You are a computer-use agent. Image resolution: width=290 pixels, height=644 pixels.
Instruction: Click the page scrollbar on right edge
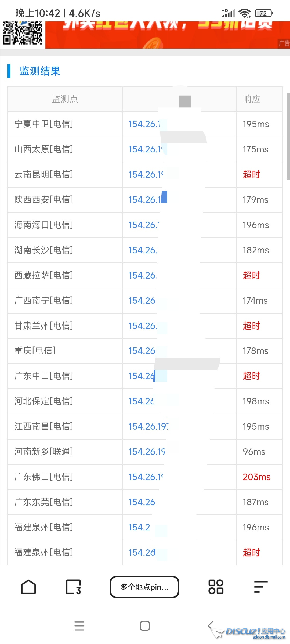[288, 136]
